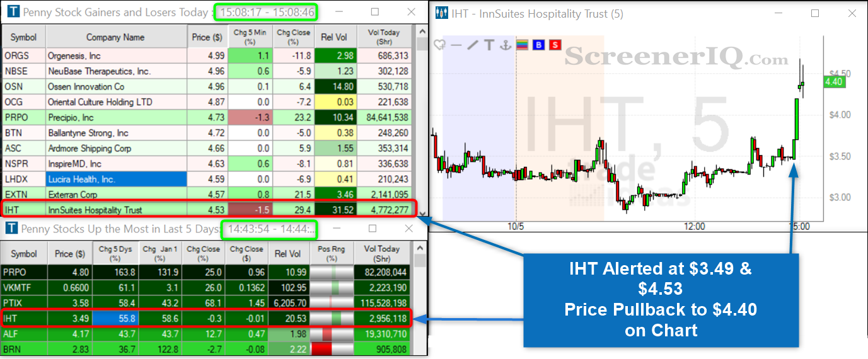The height and width of the screenshot is (359, 868).
Task: Click the IHT chart window title icon
Action: (x=442, y=13)
